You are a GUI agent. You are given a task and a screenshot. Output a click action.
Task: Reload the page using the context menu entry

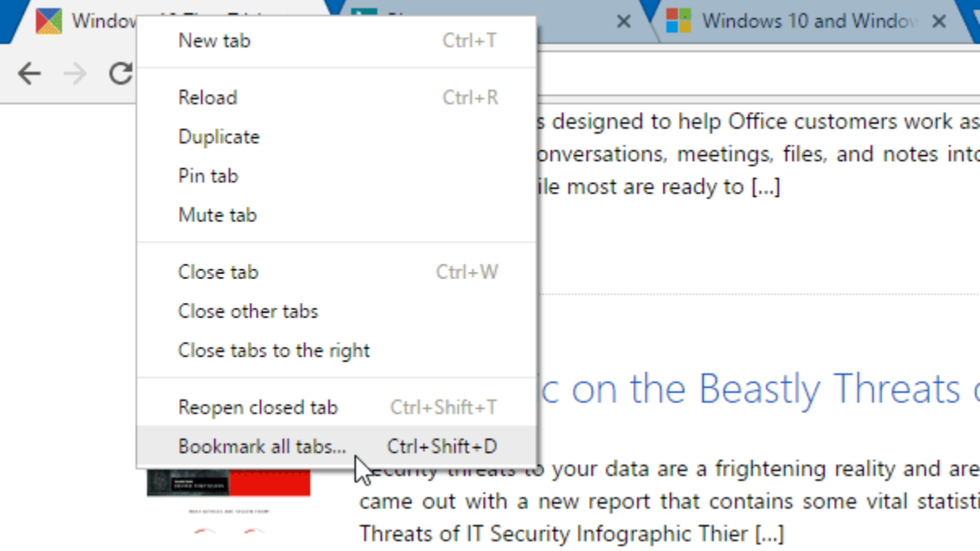(x=207, y=97)
